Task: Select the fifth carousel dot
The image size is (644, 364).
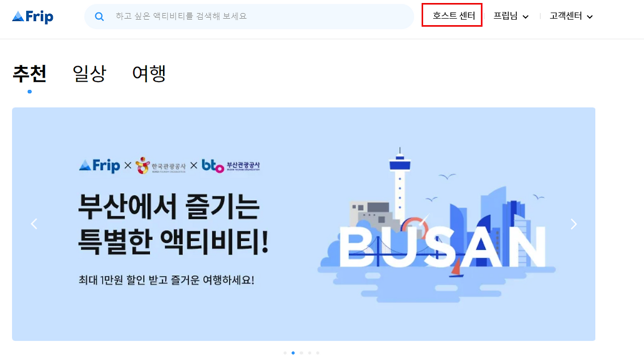Action: pyautogui.click(x=317, y=353)
